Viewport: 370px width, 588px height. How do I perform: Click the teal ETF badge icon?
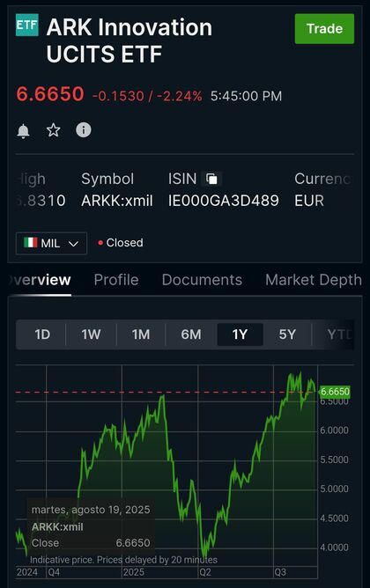(x=27, y=25)
